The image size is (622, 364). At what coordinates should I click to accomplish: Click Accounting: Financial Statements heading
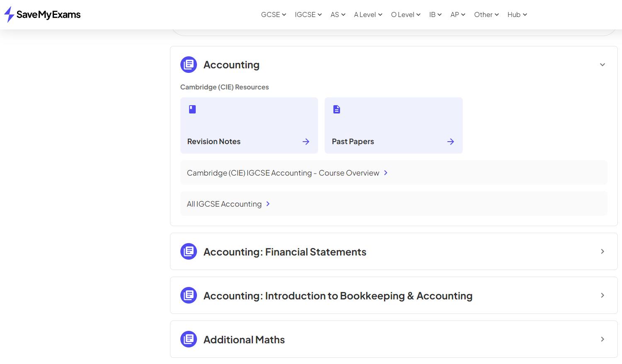[285, 252]
